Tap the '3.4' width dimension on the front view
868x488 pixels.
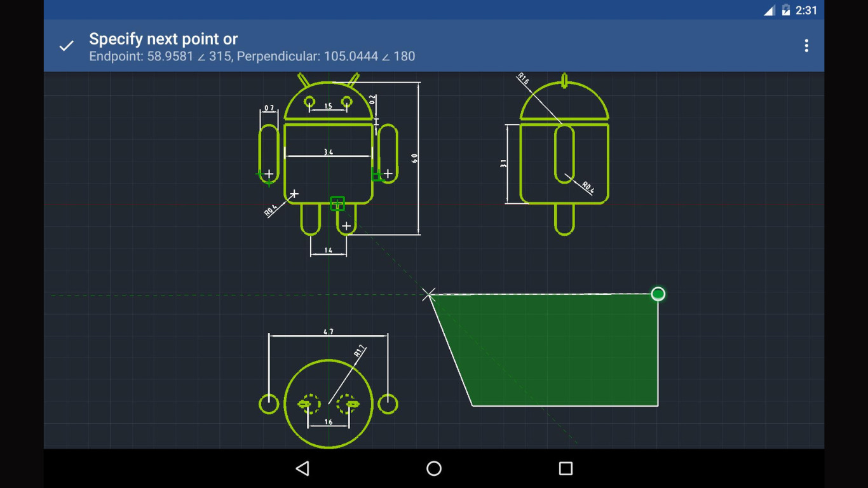(x=329, y=152)
